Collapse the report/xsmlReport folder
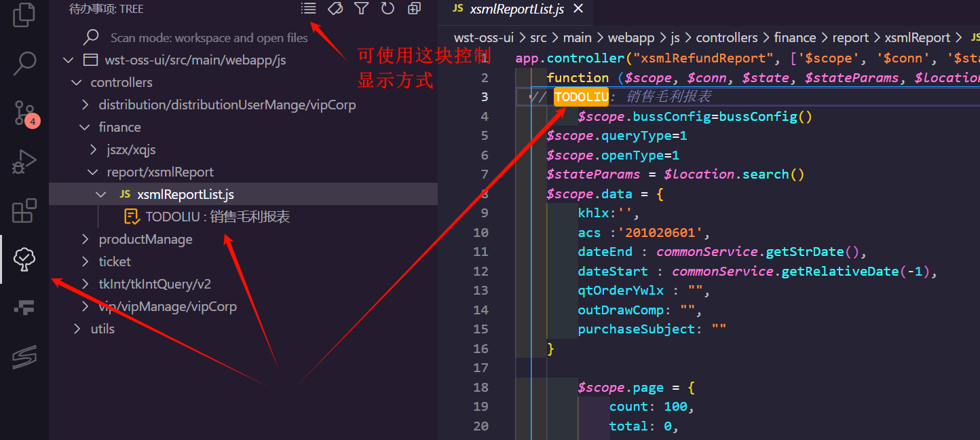Screen dimensions: 980x440 (x=93, y=172)
